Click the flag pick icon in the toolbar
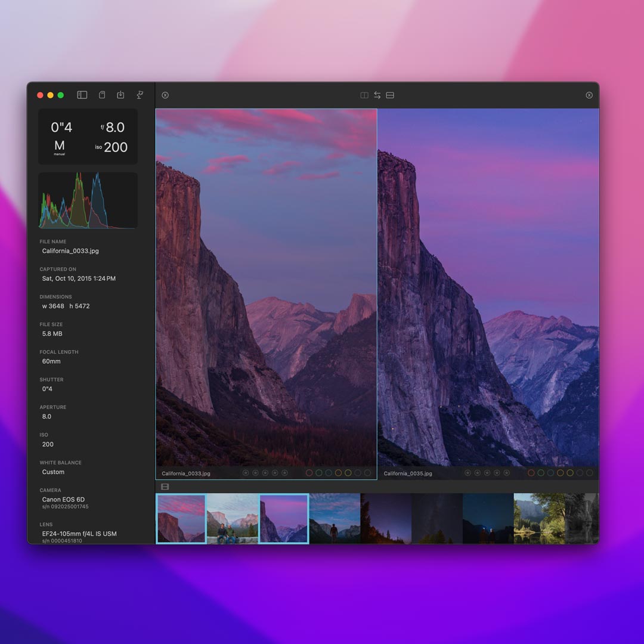644x644 pixels. point(140,95)
